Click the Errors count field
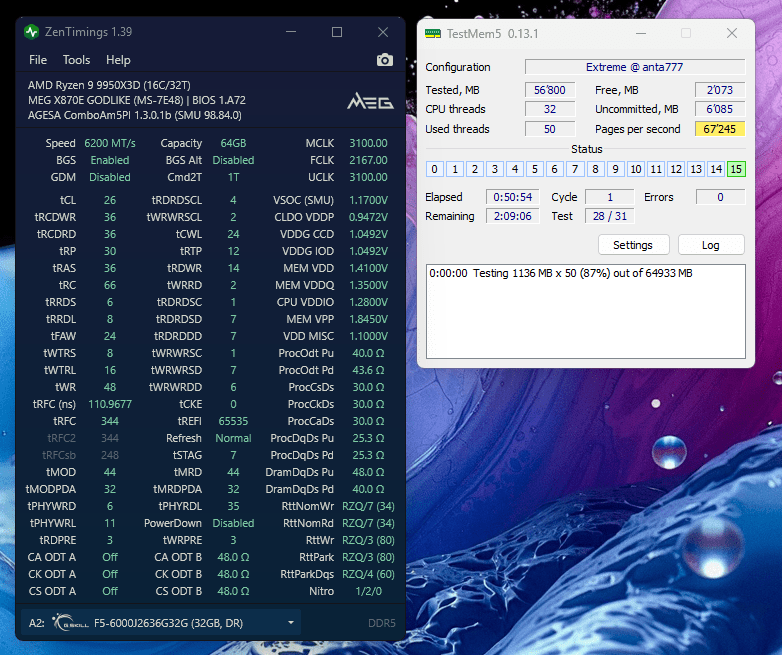This screenshot has height=655, width=782. 720,197
